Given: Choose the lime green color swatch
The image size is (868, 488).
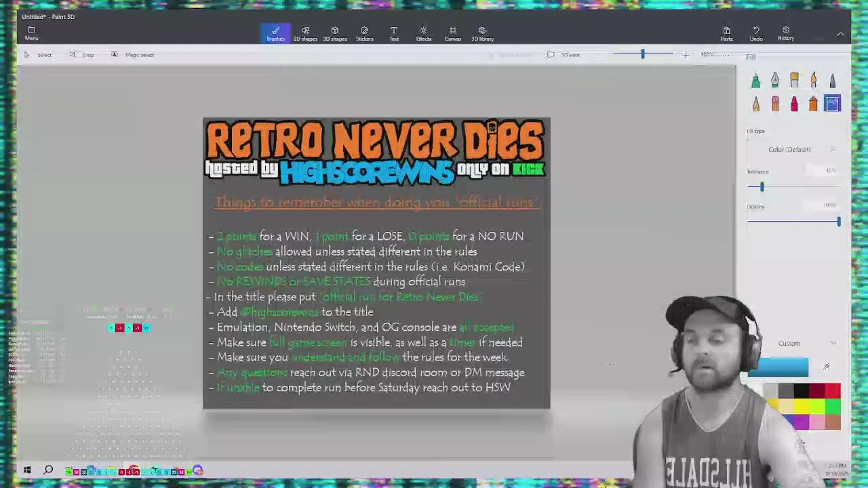Looking at the screenshot, I should [x=817, y=407].
